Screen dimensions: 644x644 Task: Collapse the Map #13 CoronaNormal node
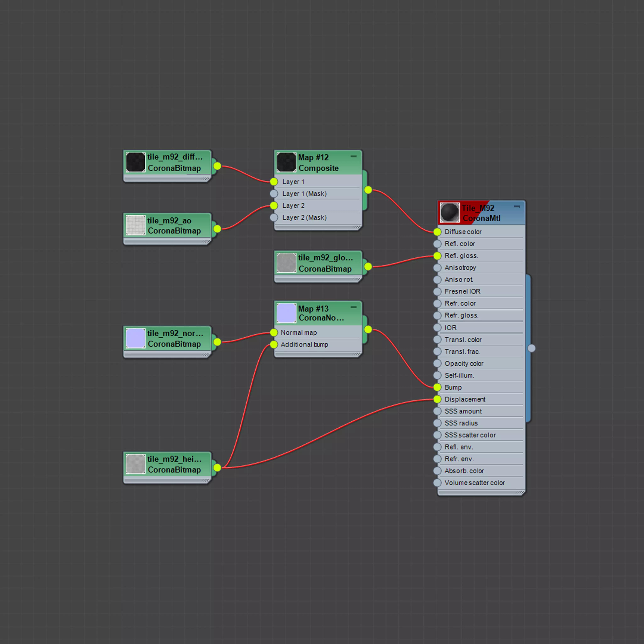(354, 307)
